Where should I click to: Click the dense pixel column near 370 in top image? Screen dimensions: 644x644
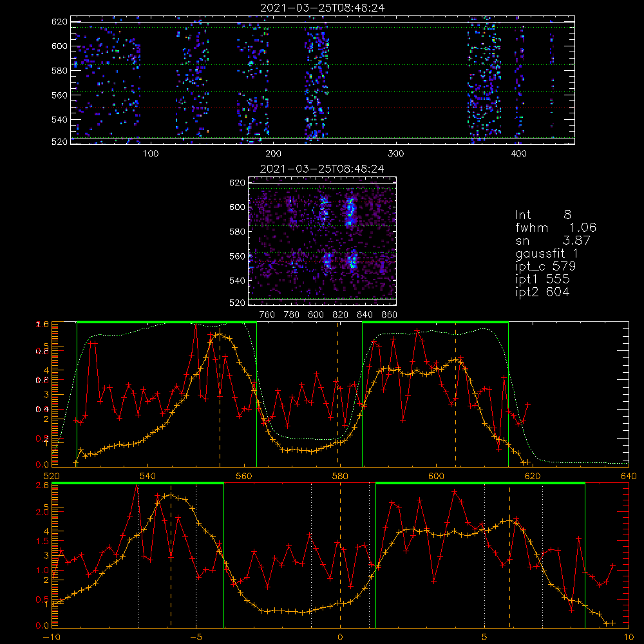pos(484,80)
